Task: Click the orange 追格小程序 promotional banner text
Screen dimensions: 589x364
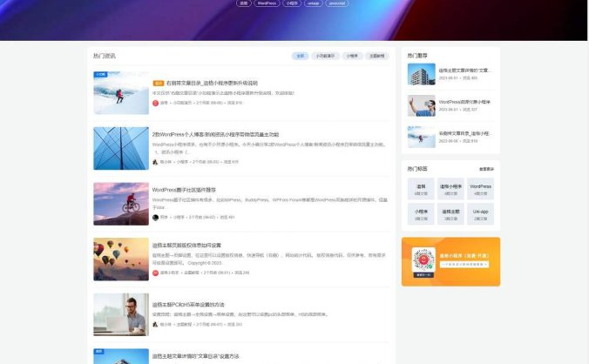Action: [x=464, y=256]
